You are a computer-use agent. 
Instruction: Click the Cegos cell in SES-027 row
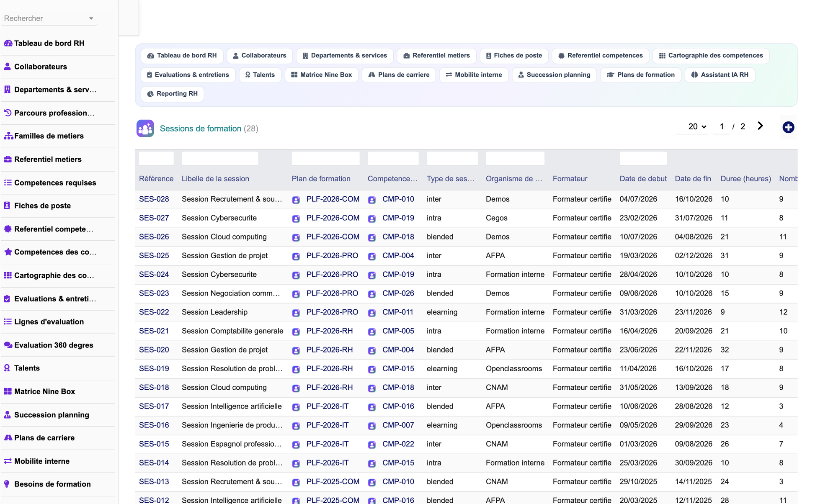(497, 218)
